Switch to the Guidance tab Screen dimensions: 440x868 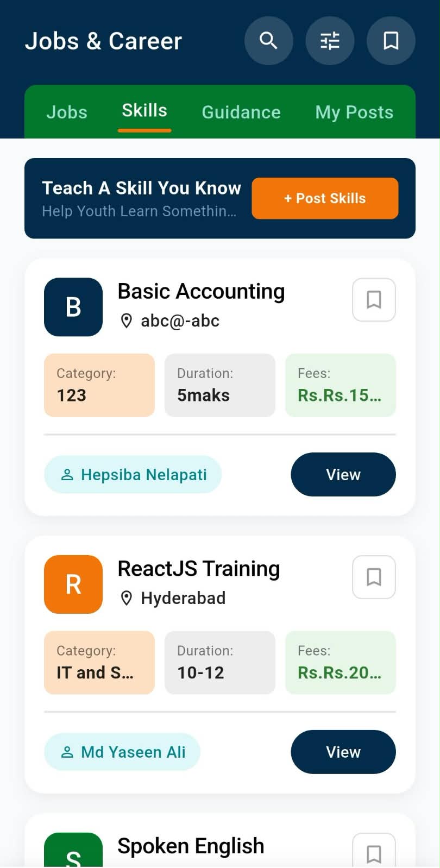241,112
